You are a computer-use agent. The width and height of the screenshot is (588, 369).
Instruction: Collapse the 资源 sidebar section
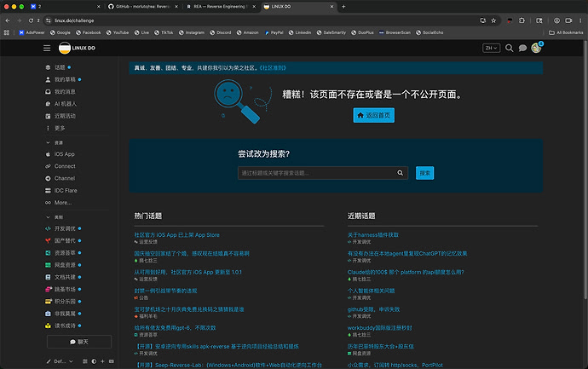[55, 142]
